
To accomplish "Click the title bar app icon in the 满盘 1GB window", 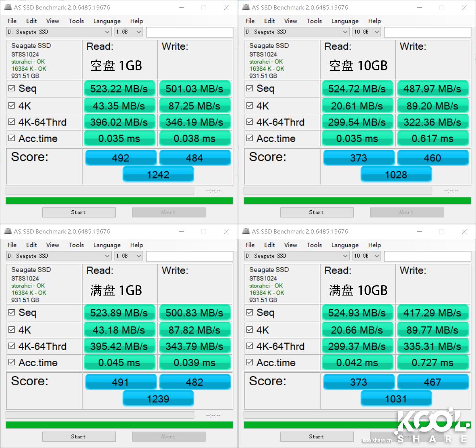I will point(8,231).
